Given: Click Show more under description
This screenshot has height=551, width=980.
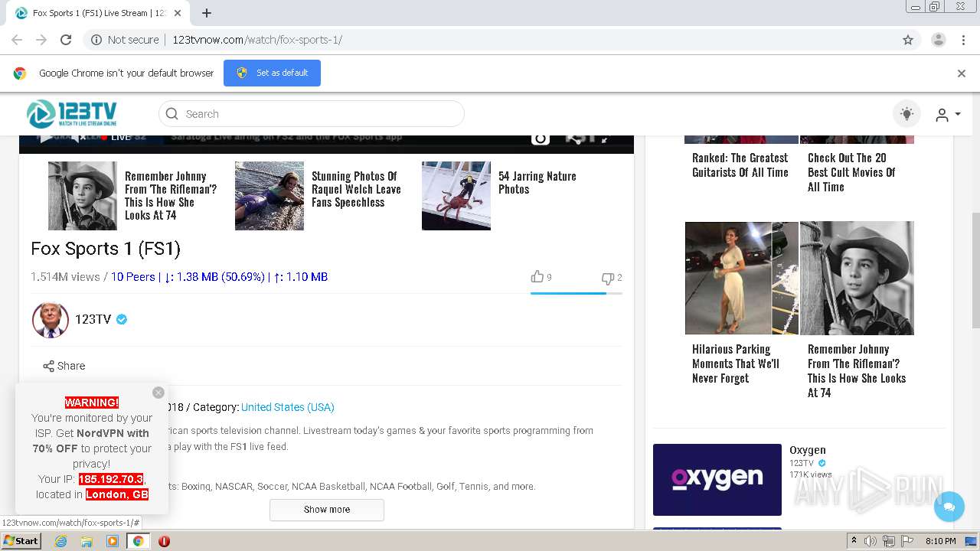Looking at the screenshot, I should [327, 510].
